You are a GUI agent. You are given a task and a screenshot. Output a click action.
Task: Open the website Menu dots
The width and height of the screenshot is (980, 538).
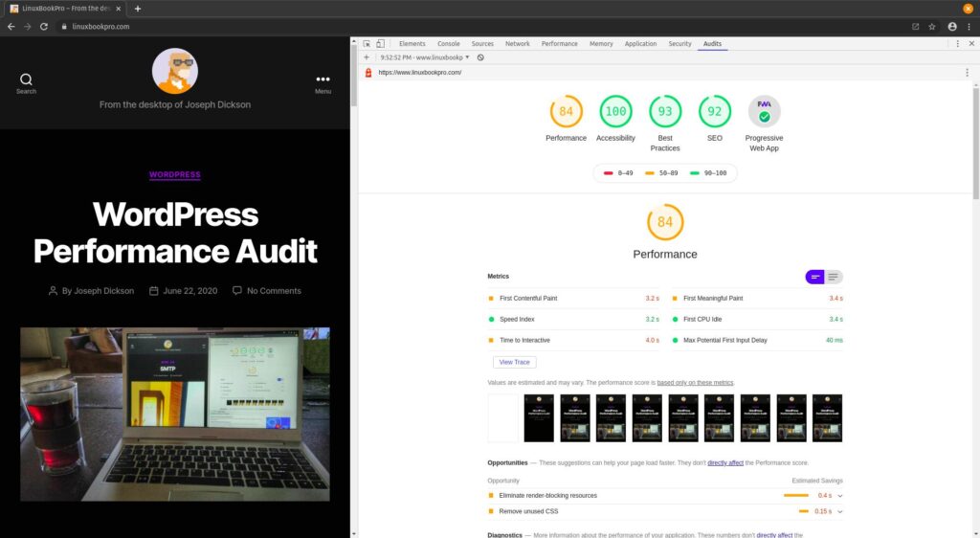(x=323, y=83)
